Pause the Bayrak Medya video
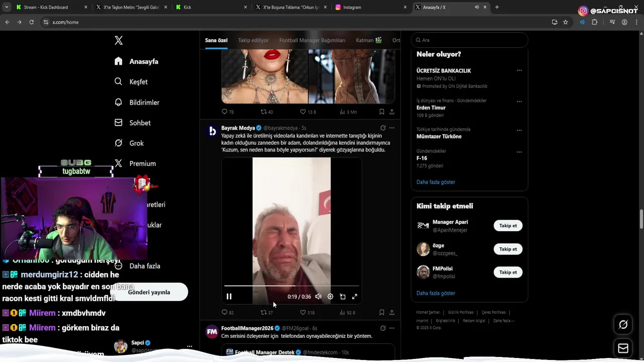The height and width of the screenshot is (362, 644). pyautogui.click(x=229, y=297)
